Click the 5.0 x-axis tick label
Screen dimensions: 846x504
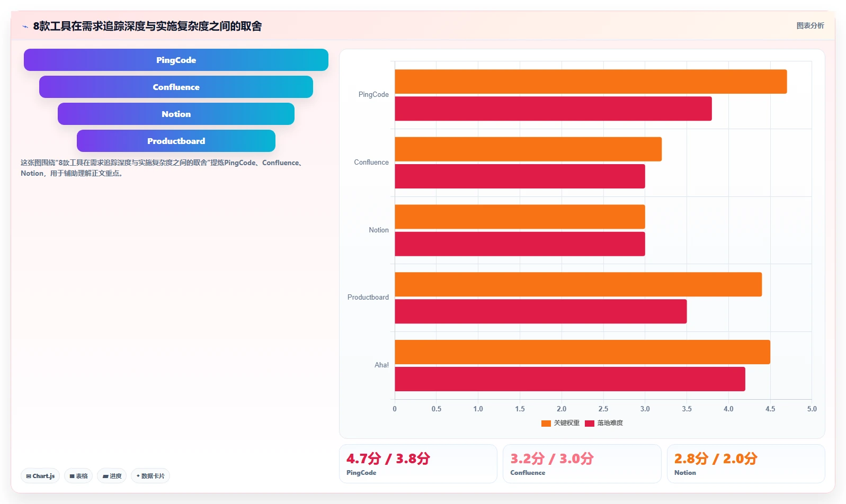[812, 409]
